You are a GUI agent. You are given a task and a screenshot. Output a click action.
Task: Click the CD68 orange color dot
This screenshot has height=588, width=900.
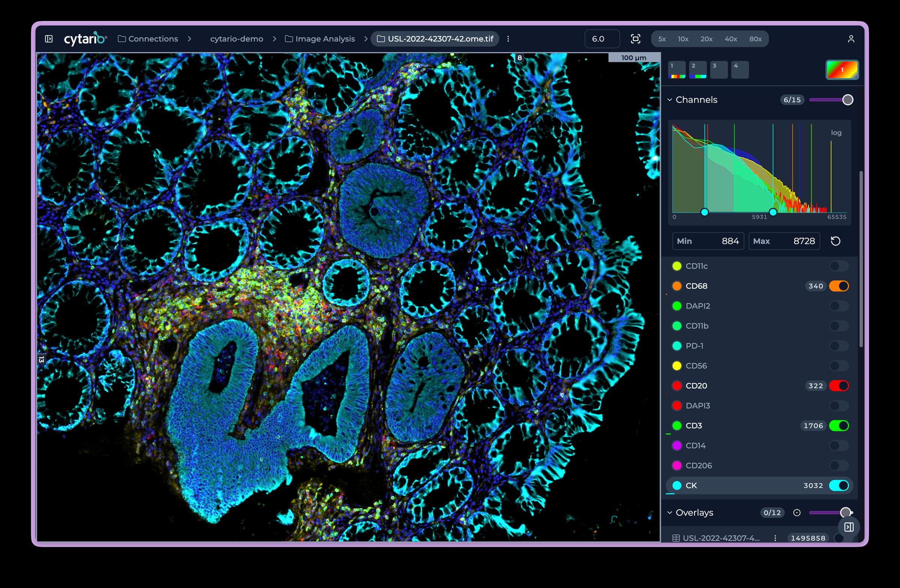click(677, 286)
